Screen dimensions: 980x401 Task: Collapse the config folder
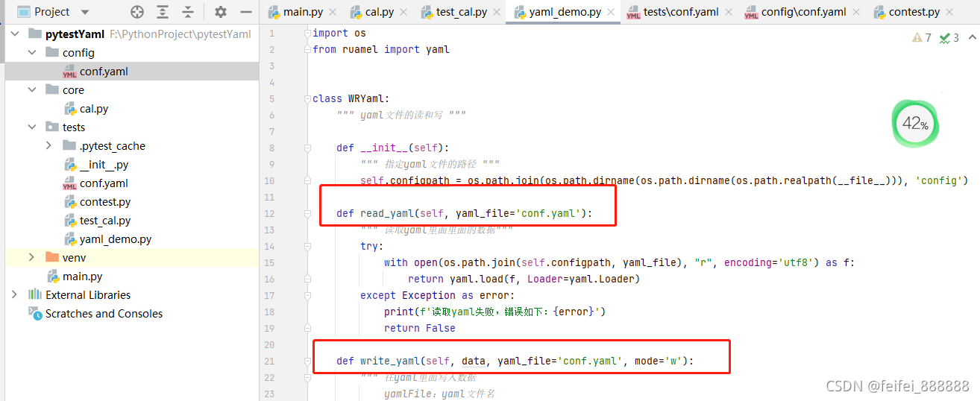pos(31,53)
